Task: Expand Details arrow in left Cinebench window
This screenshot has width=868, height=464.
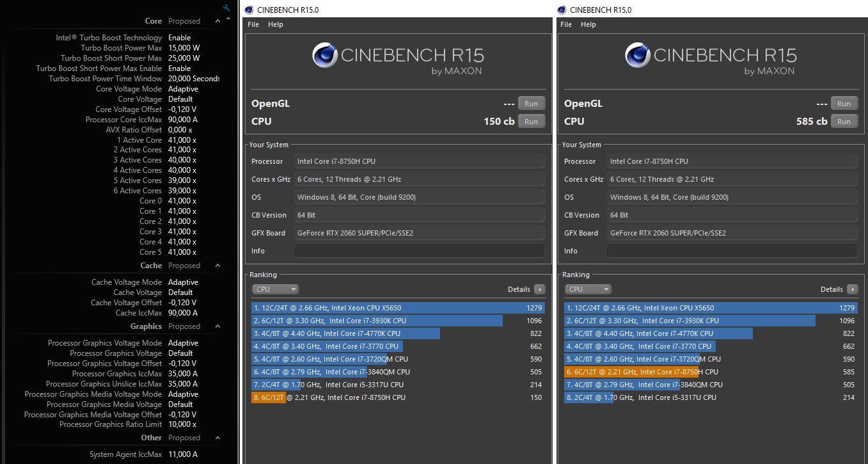Action: click(x=539, y=289)
